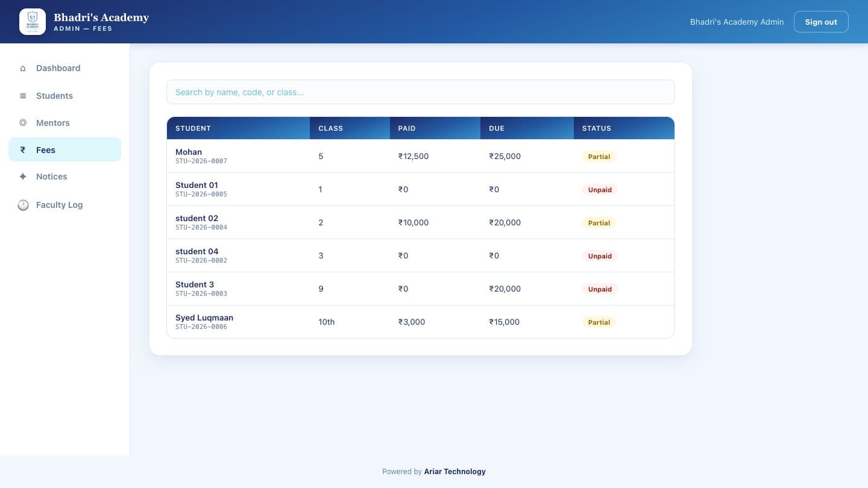Select the Fees menu item
This screenshot has height=488, width=868.
pos(64,149)
